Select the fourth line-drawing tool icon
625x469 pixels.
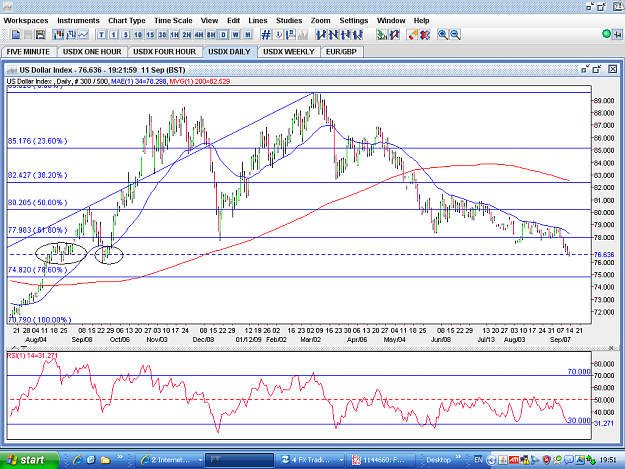point(358,35)
